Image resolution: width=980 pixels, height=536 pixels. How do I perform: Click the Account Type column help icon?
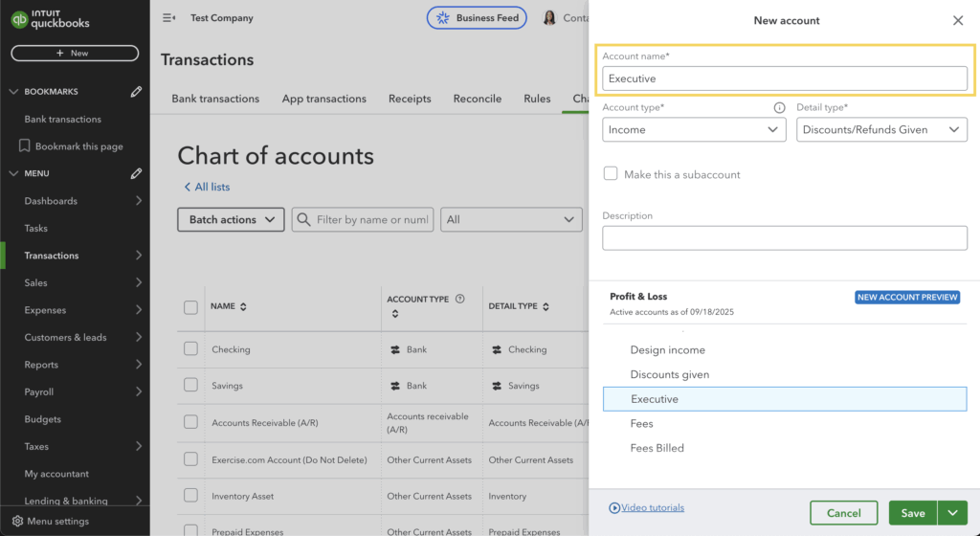tap(460, 299)
